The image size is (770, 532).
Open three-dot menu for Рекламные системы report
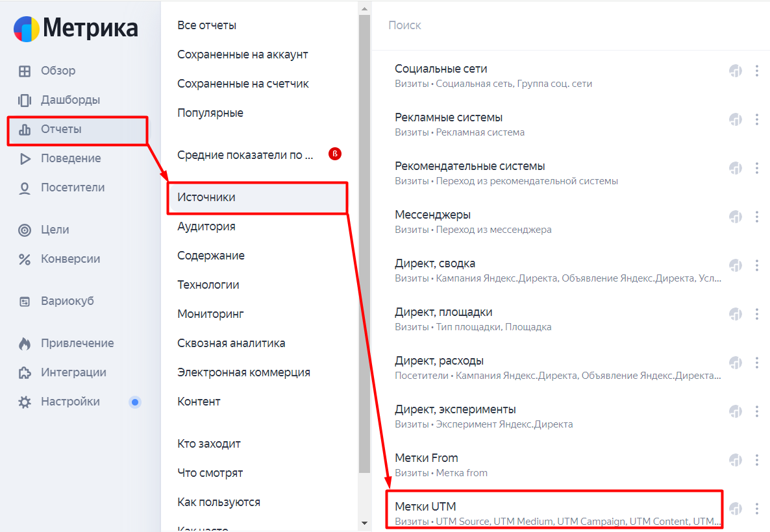coord(757,119)
